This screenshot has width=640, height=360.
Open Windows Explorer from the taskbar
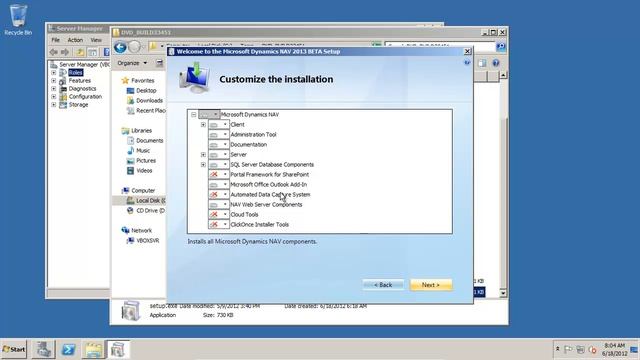click(x=93, y=349)
